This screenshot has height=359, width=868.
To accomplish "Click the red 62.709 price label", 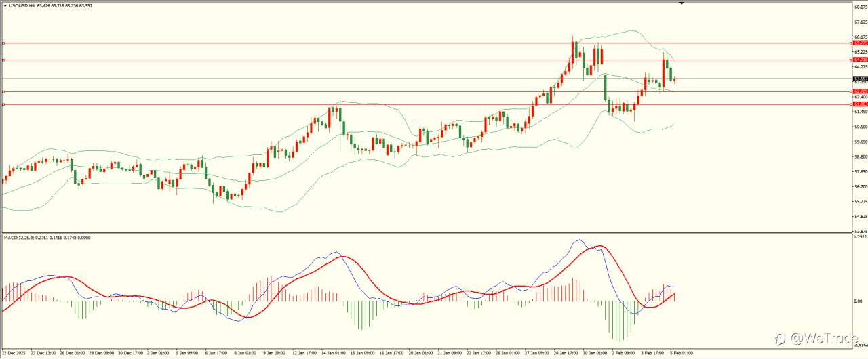I will (861, 91).
